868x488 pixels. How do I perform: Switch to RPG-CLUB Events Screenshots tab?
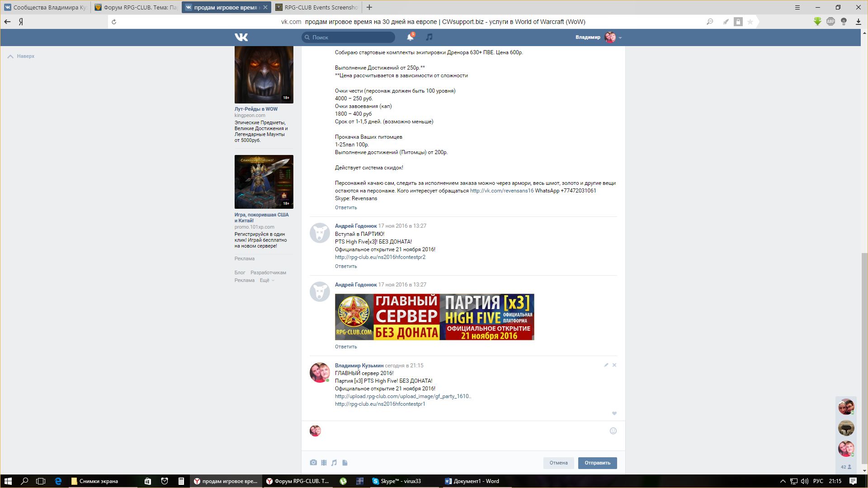coord(316,7)
